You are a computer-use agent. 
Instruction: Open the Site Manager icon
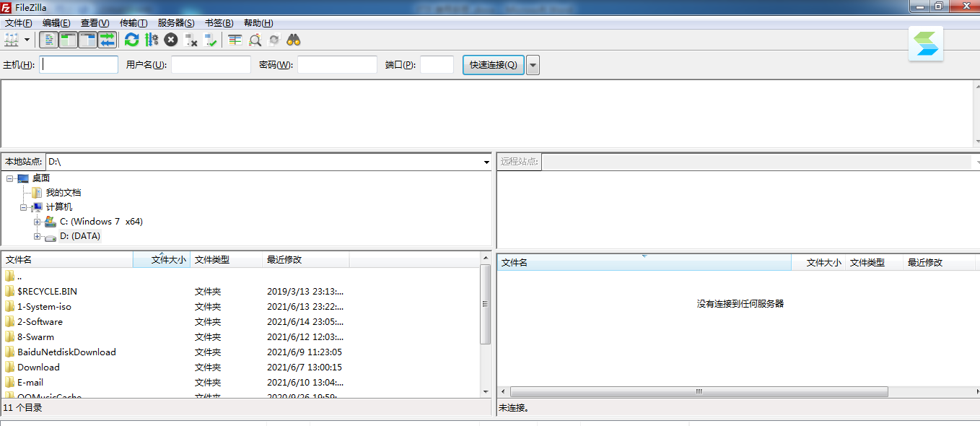tap(12, 40)
